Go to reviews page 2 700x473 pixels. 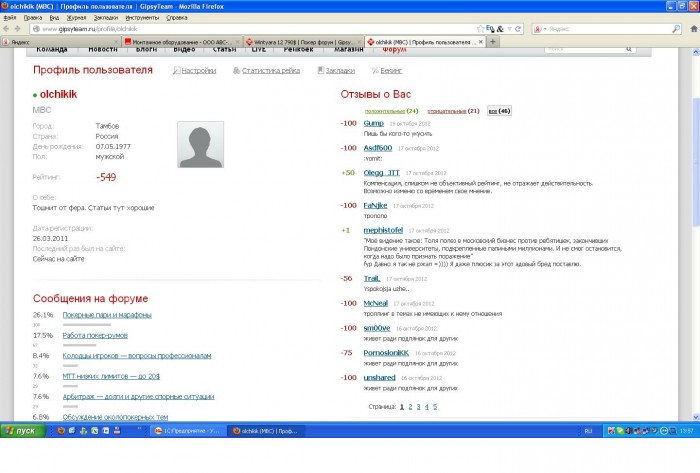point(410,407)
